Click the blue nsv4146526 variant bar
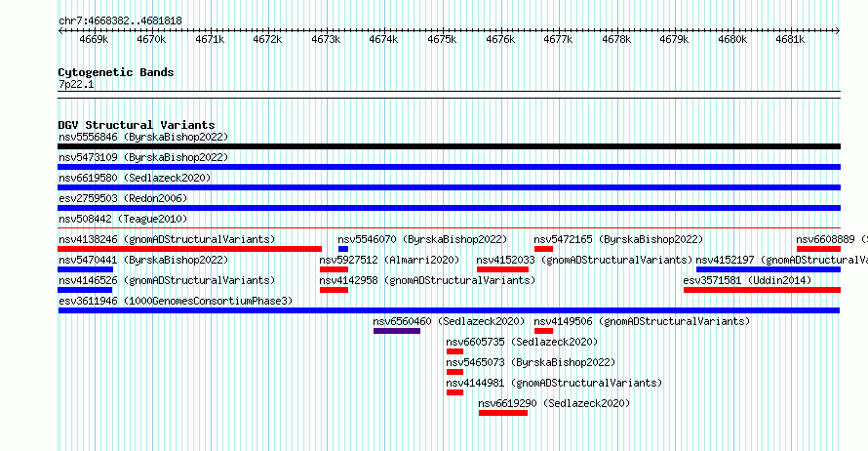The width and height of the screenshot is (868, 451). pyautogui.click(x=85, y=290)
